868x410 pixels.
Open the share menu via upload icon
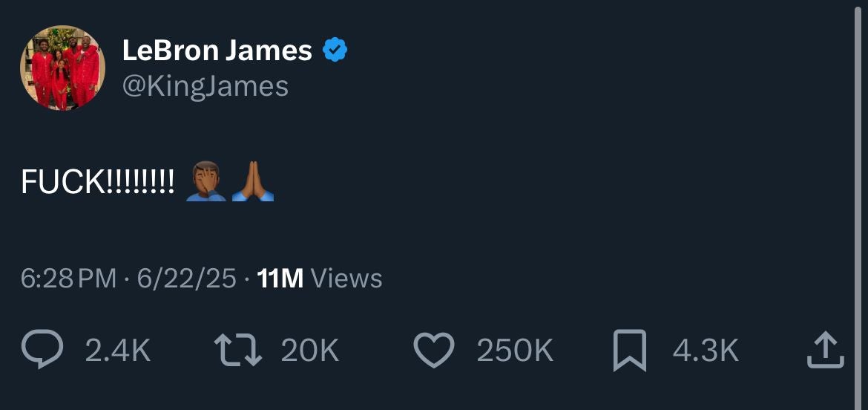[x=825, y=351]
